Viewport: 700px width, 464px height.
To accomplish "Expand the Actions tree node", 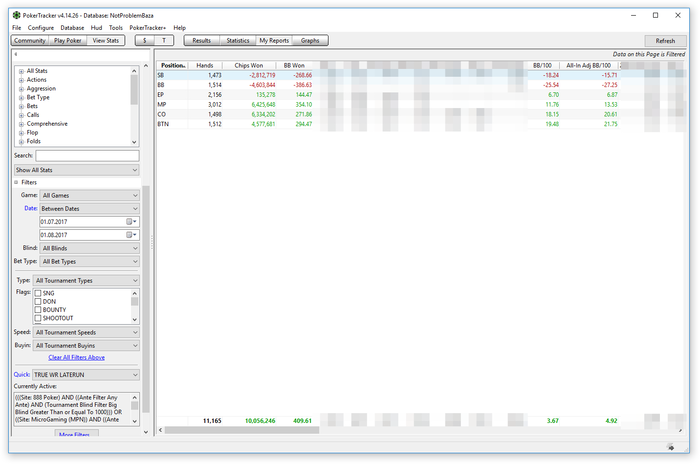I will [x=21, y=80].
